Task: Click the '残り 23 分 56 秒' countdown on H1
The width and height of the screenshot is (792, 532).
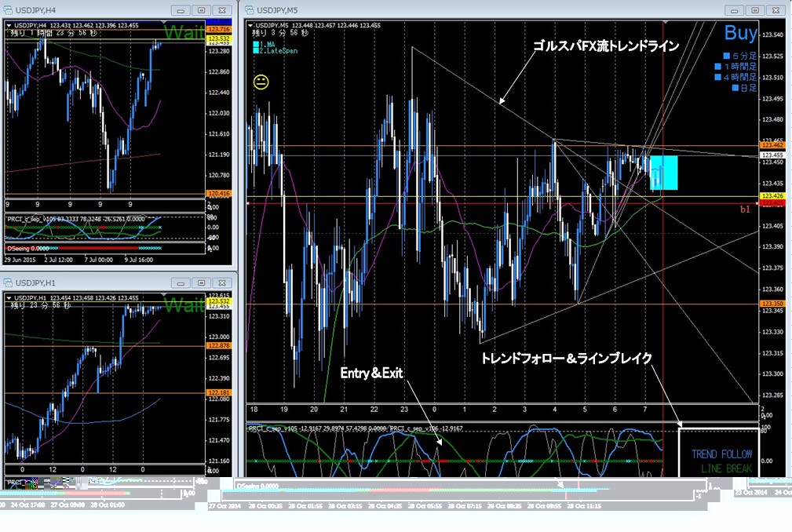Action: pos(42,305)
